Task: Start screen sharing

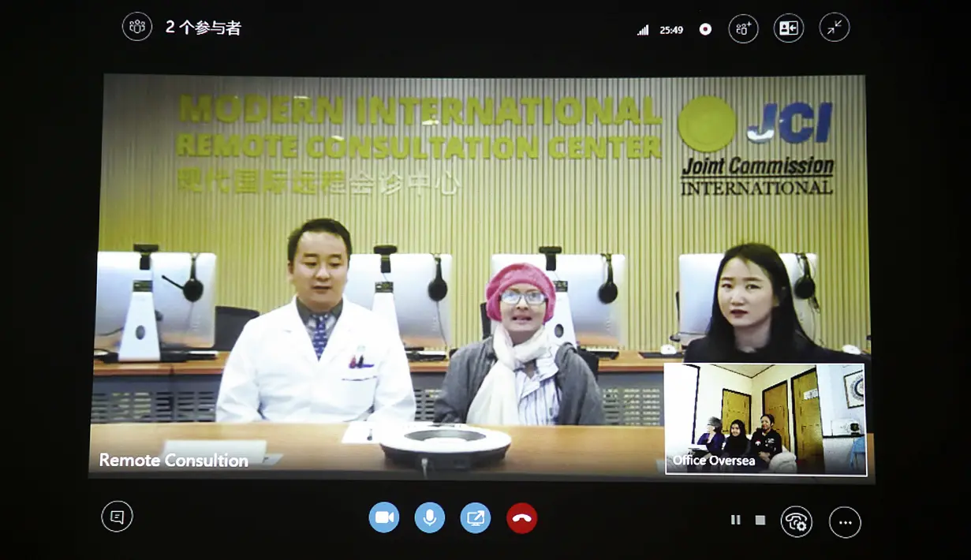Action: [476, 518]
